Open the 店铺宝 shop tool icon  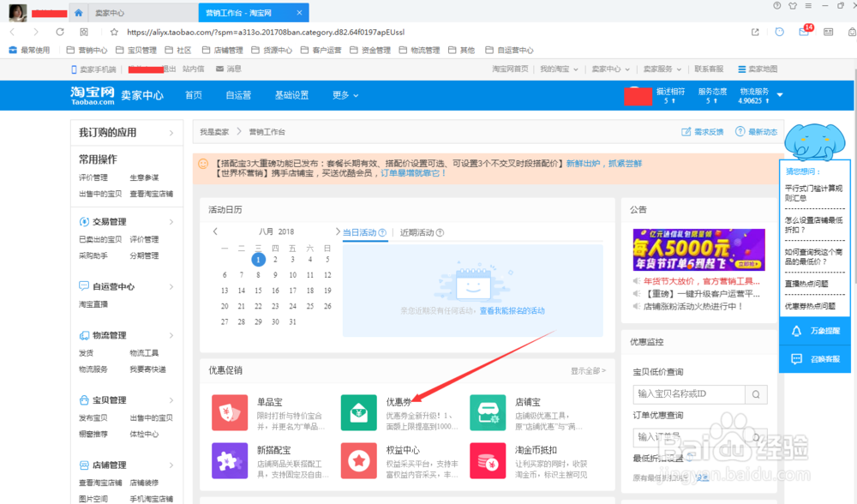click(x=488, y=412)
